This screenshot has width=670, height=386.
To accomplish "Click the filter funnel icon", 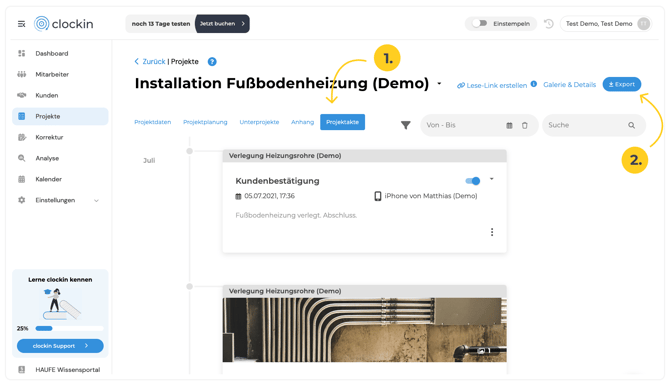I will point(406,125).
